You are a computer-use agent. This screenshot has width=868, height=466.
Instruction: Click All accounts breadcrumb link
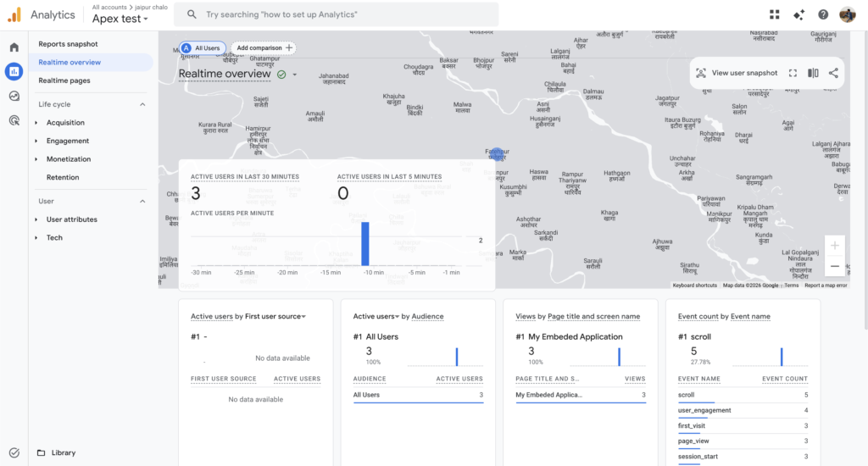[109, 7]
